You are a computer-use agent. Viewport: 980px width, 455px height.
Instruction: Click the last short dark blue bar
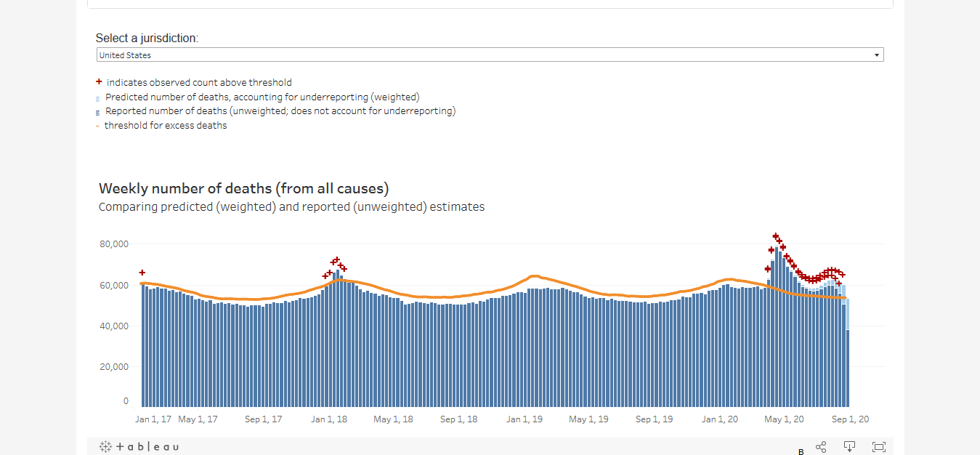847,369
